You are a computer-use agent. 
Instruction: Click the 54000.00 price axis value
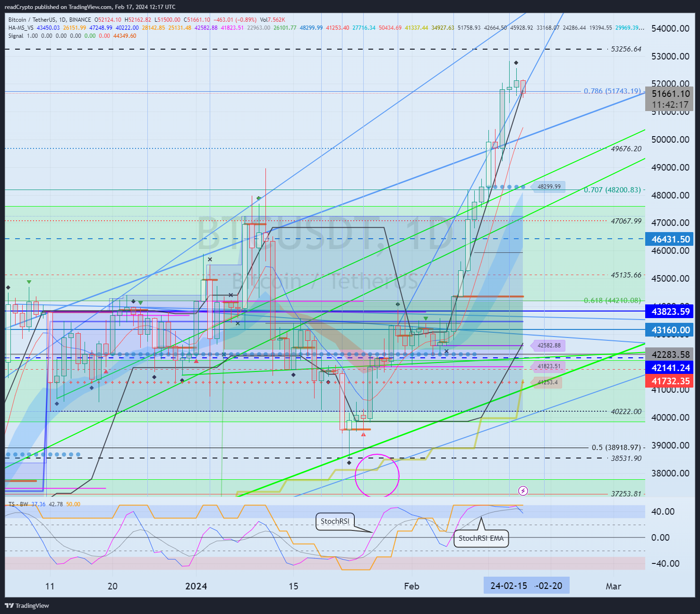671,28
